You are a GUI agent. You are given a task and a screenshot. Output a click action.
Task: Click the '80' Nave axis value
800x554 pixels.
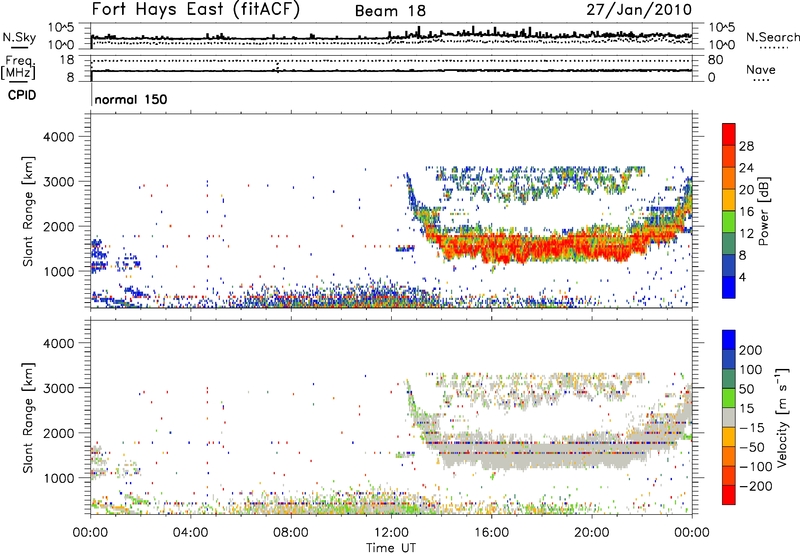tap(716, 60)
